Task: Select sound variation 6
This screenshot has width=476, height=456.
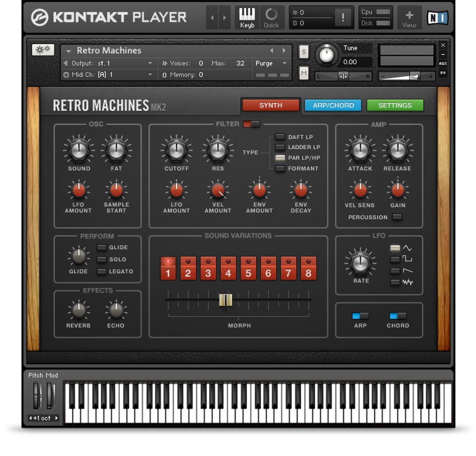Action: click(x=268, y=268)
